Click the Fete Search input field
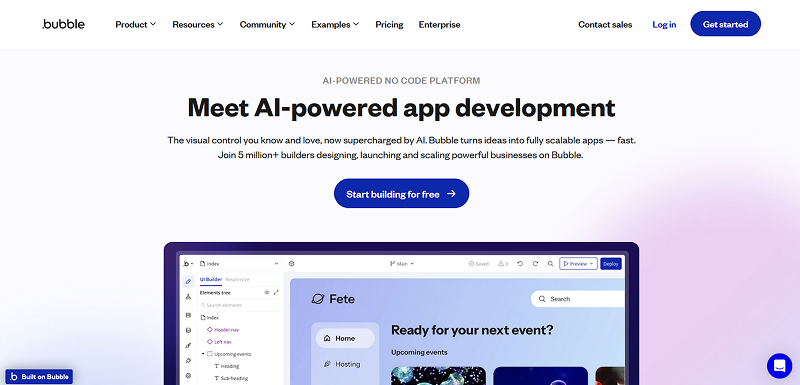 (x=579, y=299)
